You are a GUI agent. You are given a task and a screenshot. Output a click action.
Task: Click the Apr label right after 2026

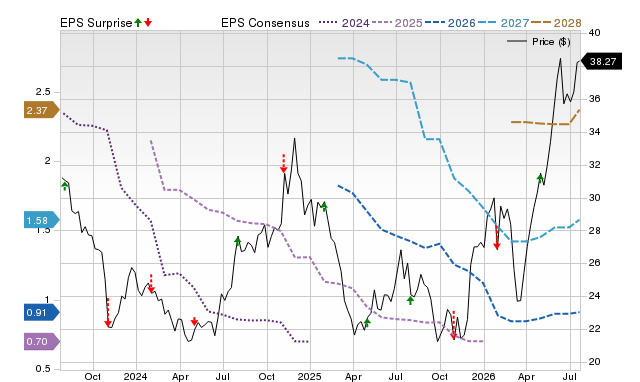(527, 376)
